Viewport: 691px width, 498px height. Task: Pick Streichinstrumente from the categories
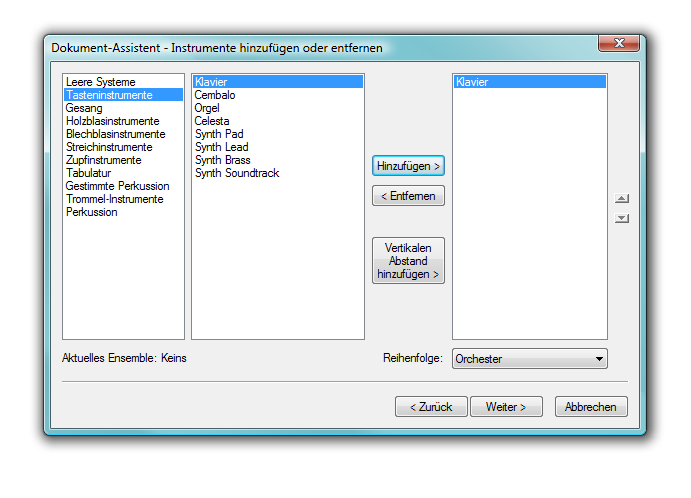tap(109, 147)
